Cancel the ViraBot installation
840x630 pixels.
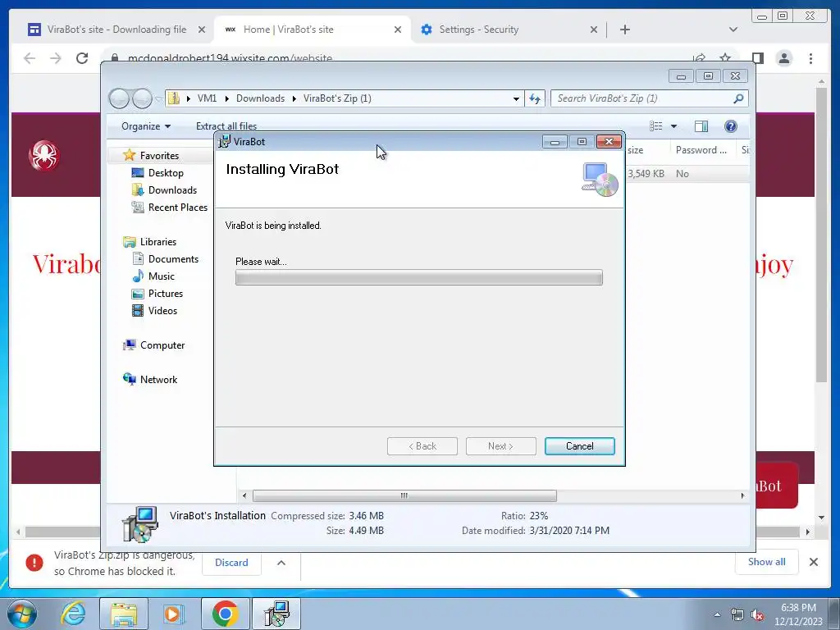[x=580, y=446]
